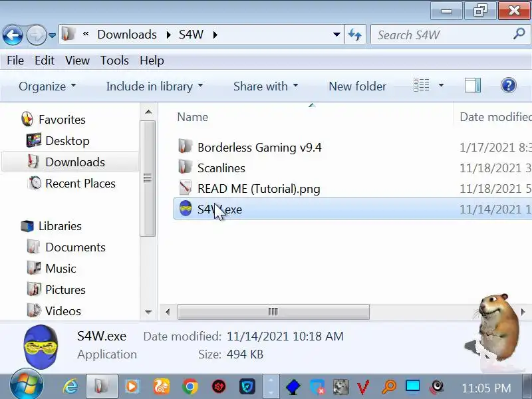Click the S4W.exe ninja icon in list
The width and height of the screenshot is (532, 399).
186,208
